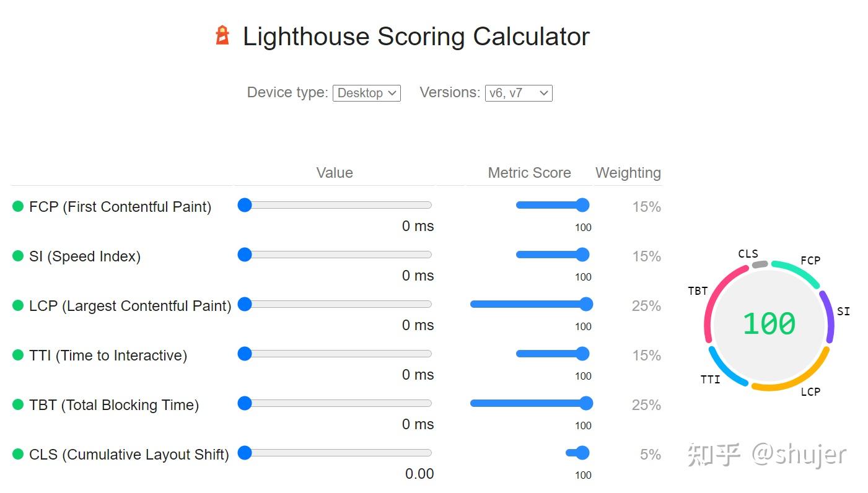Click the green status dot next to CLS
Viewport: 868px width, 493px height.
[17, 454]
